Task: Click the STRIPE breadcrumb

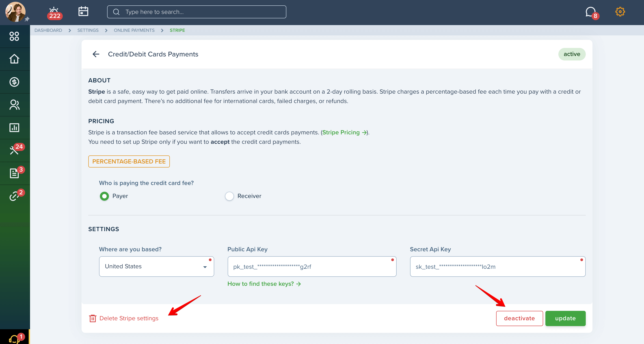Action: pyautogui.click(x=177, y=30)
